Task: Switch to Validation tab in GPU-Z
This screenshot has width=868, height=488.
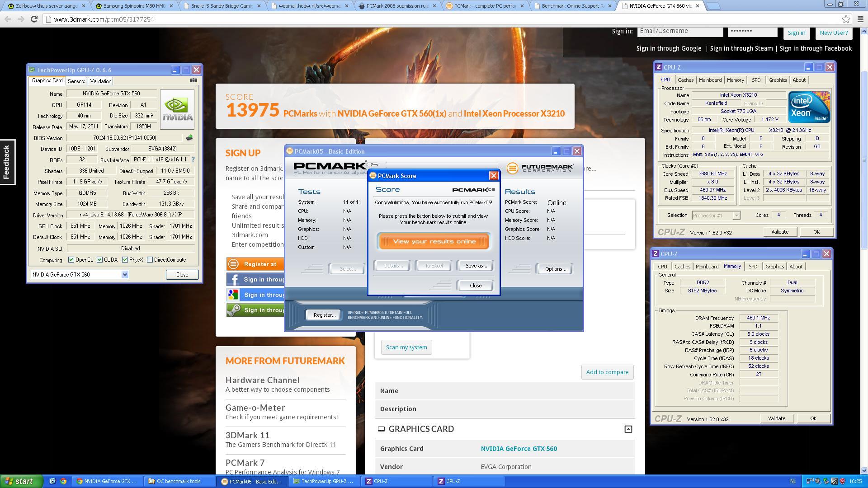Action: [100, 81]
